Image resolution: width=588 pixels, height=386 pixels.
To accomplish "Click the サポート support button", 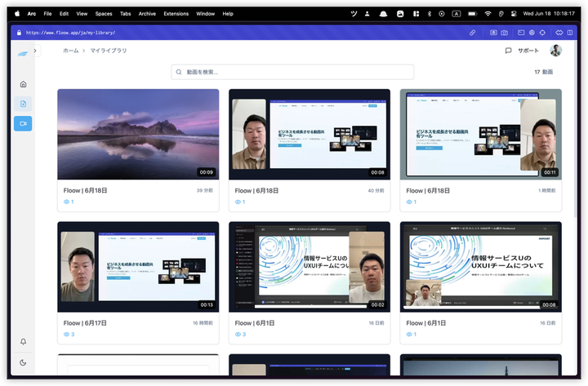I will (x=522, y=51).
